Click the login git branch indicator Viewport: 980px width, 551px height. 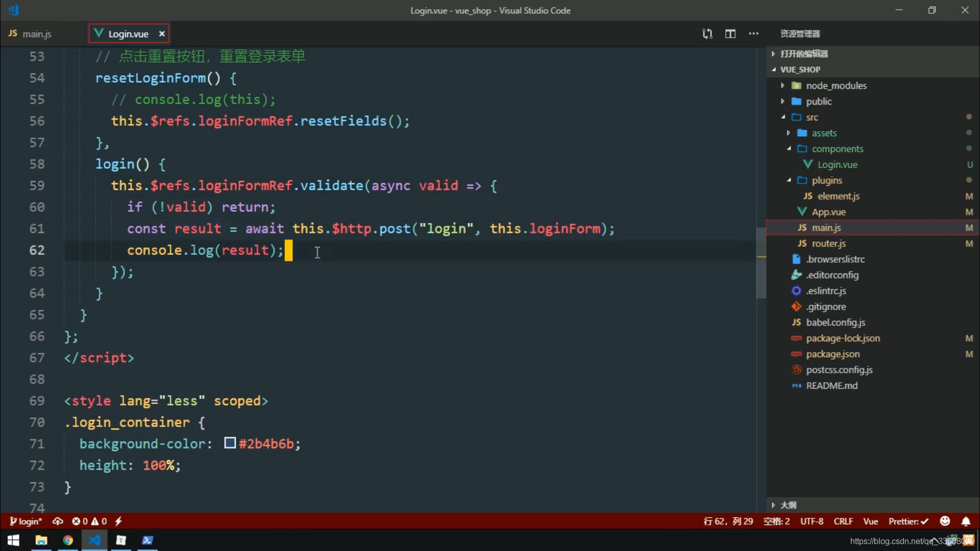(x=26, y=521)
